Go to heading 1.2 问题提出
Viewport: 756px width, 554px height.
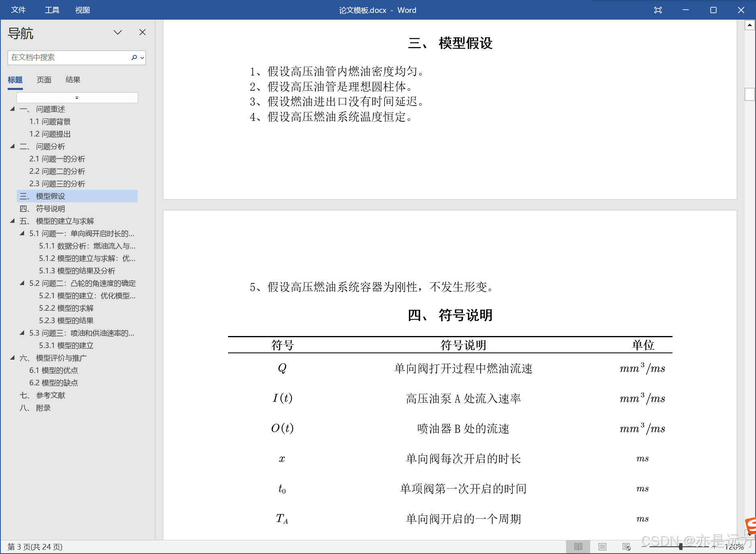tap(50, 134)
